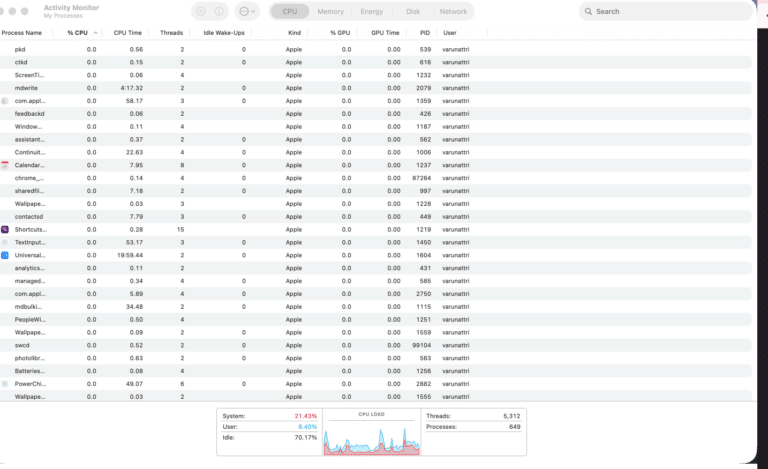
Task: Select the feedbackd process row
Action: click(x=376, y=114)
